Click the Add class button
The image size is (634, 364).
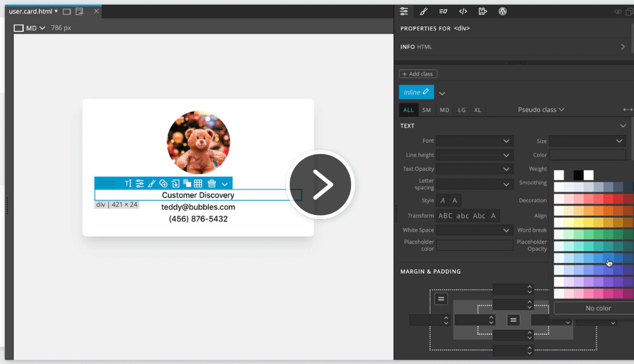(x=418, y=74)
